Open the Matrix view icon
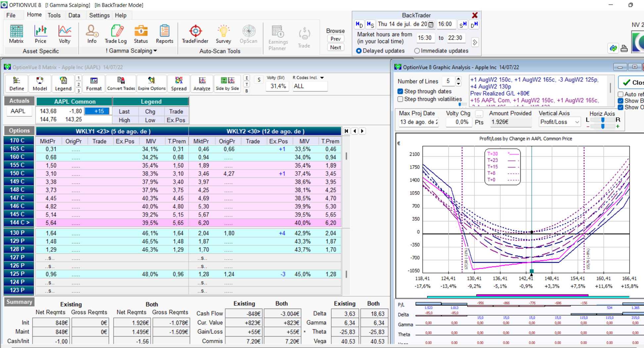 16,34
